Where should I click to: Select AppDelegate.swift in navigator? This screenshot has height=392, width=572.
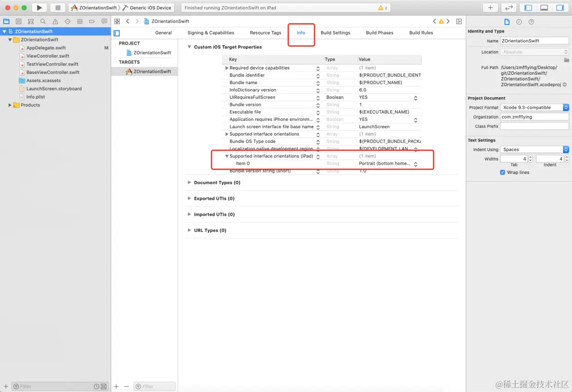(46, 48)
